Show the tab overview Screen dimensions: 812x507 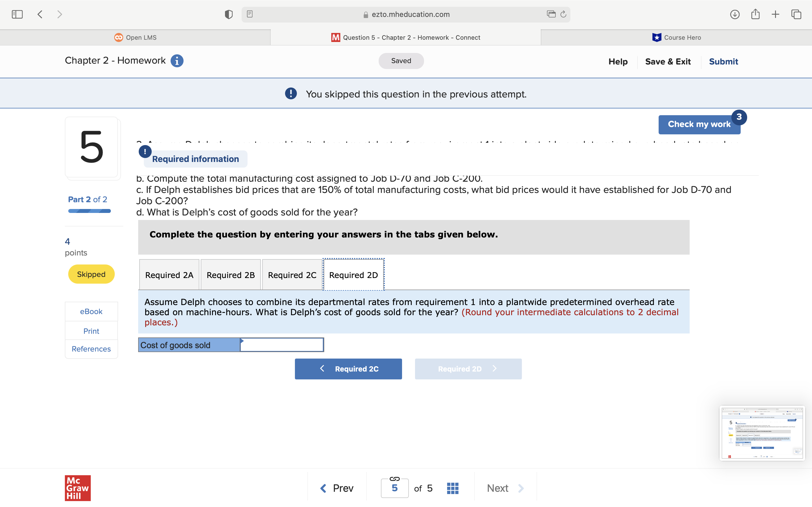pyautogui.click(x=796, y=14)
